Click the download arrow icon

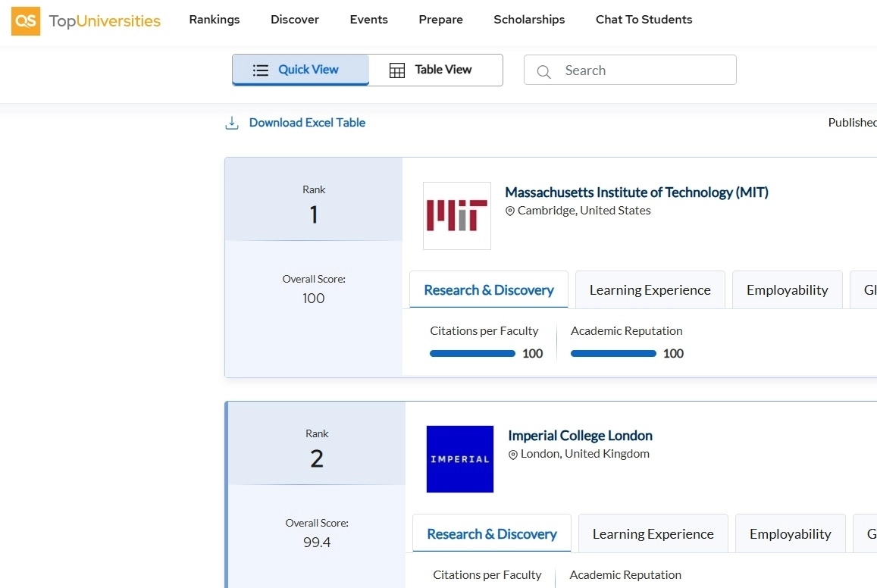[232, 123]
